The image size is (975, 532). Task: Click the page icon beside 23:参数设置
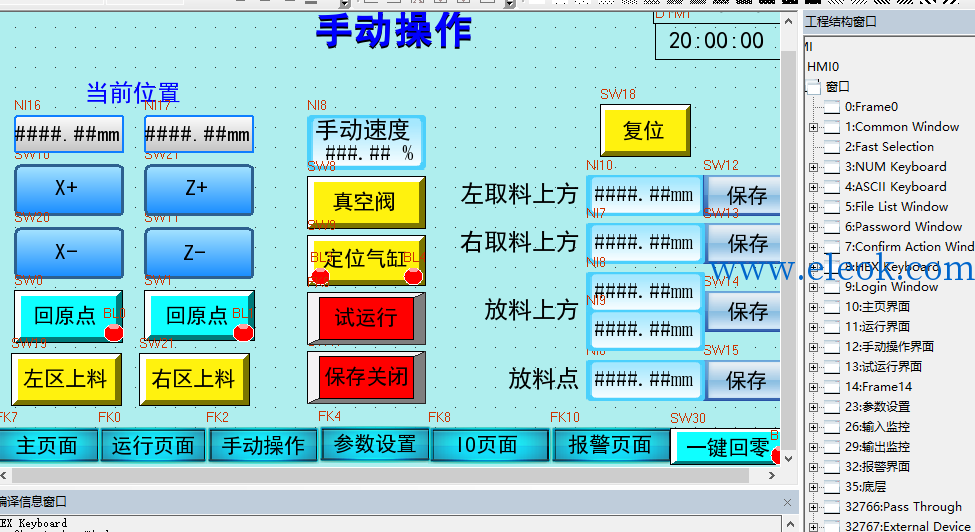pos(831,407)
